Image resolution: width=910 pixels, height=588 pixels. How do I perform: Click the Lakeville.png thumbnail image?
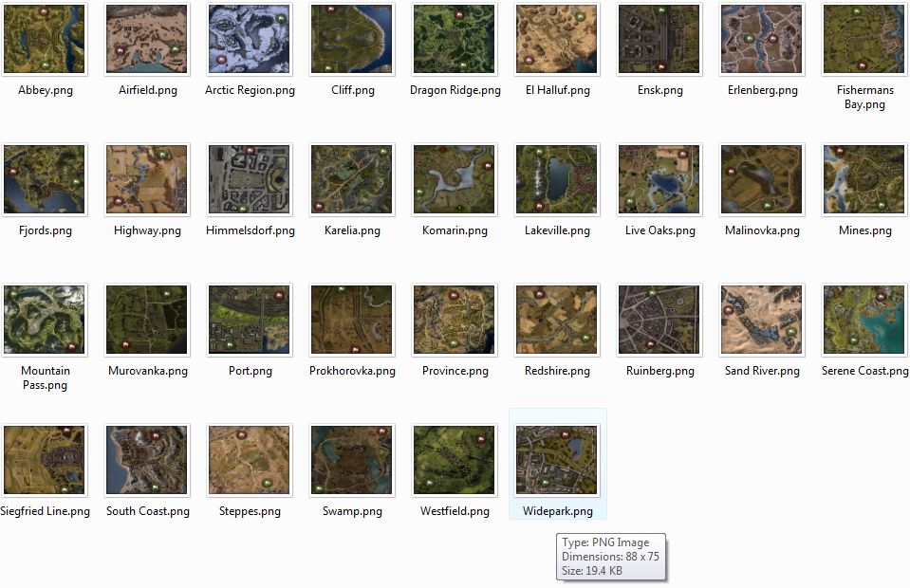pos(557,179)
